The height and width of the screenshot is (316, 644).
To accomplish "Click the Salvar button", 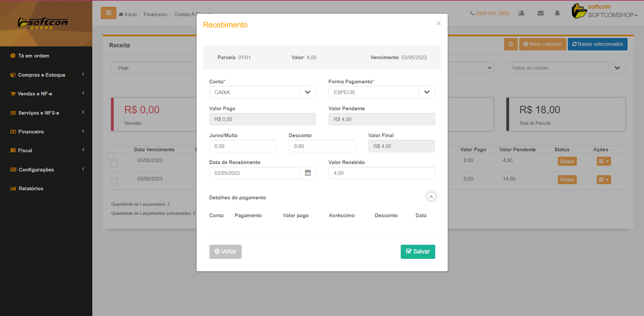I will [x=418, y=252].
